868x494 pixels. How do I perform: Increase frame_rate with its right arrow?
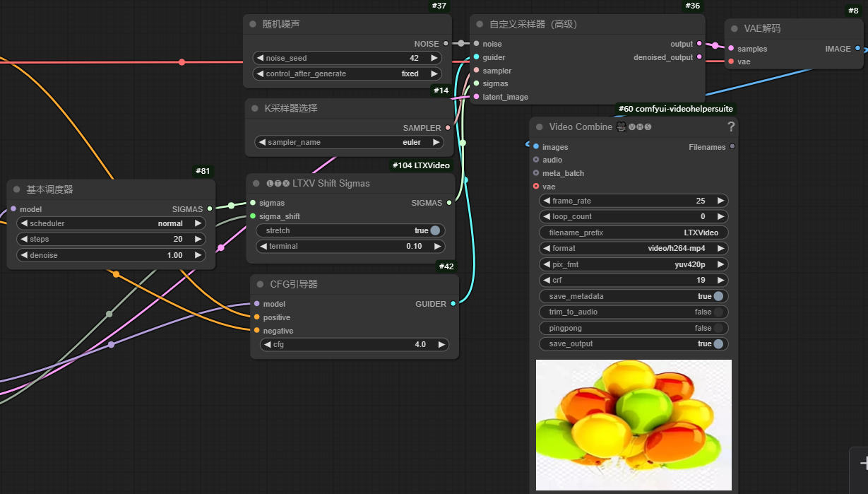[x=720, y=201]
